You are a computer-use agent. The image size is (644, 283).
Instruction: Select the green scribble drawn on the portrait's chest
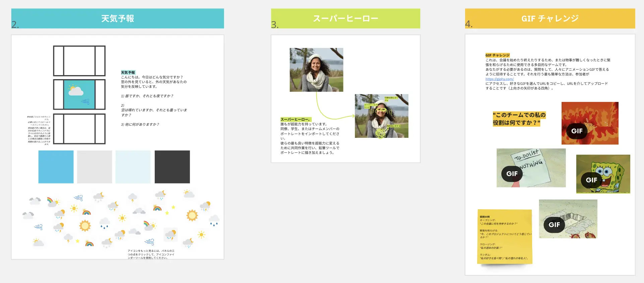tap(381, 133)
